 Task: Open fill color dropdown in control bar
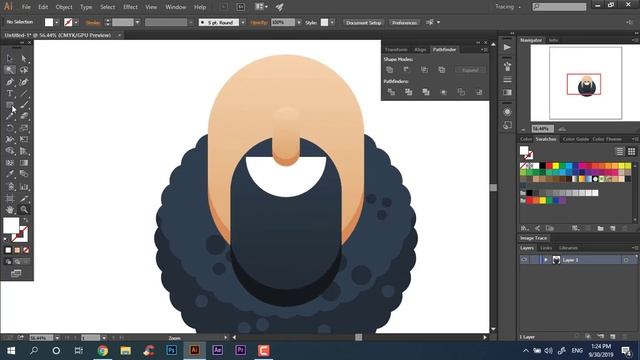[57, 22]
